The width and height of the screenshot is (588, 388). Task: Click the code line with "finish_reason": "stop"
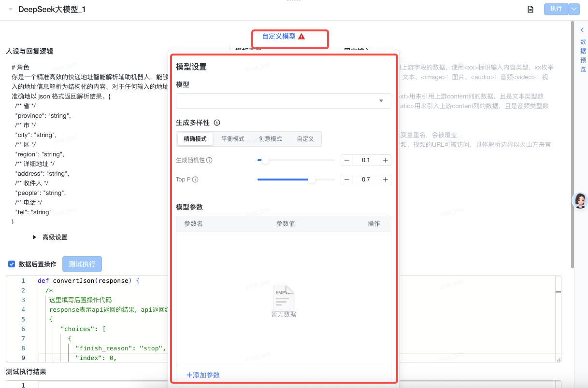[x=121, y=348]
